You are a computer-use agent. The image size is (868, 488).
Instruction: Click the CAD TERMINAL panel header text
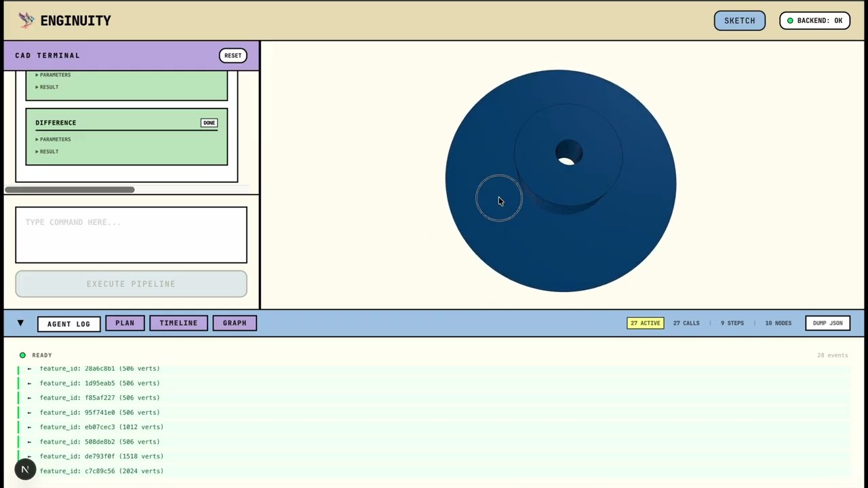coord(47,56)
